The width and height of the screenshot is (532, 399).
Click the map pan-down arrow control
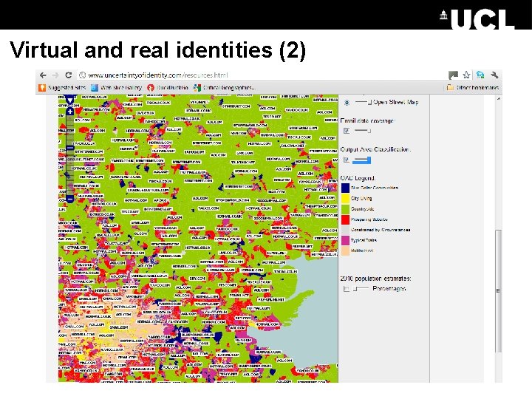coord(70,100)
